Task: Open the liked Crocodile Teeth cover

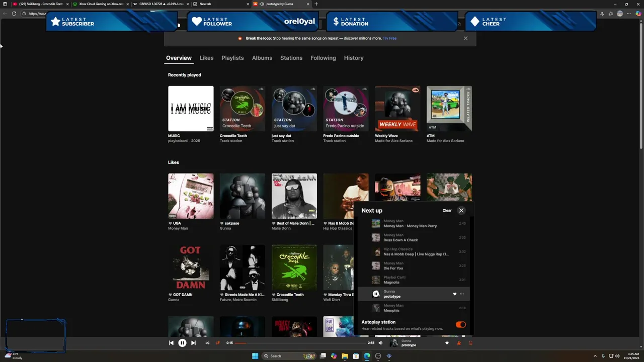Action: 294,267
